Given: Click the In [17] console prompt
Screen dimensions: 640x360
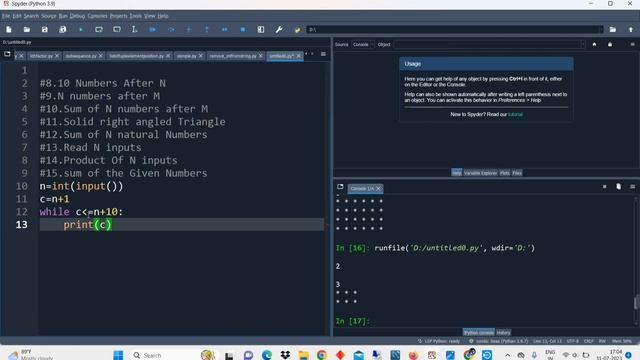Looking at the screenshot, I should (353, 321).
